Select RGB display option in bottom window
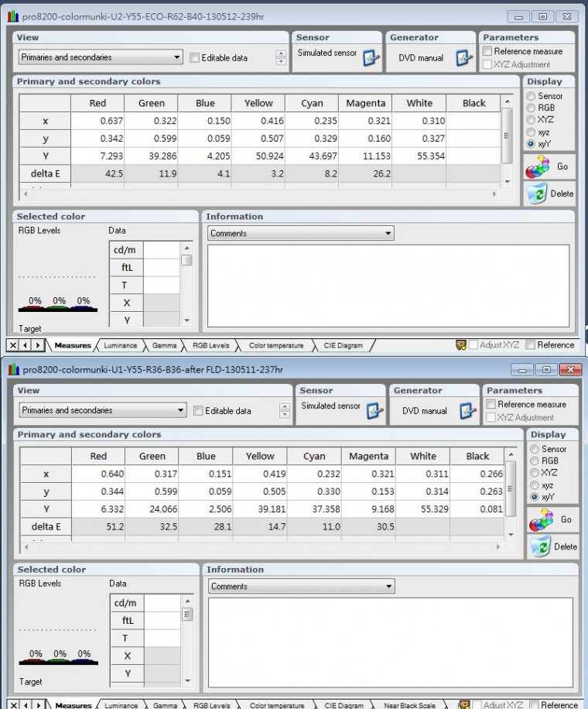588x709 pixels. [x=534, y=461]
